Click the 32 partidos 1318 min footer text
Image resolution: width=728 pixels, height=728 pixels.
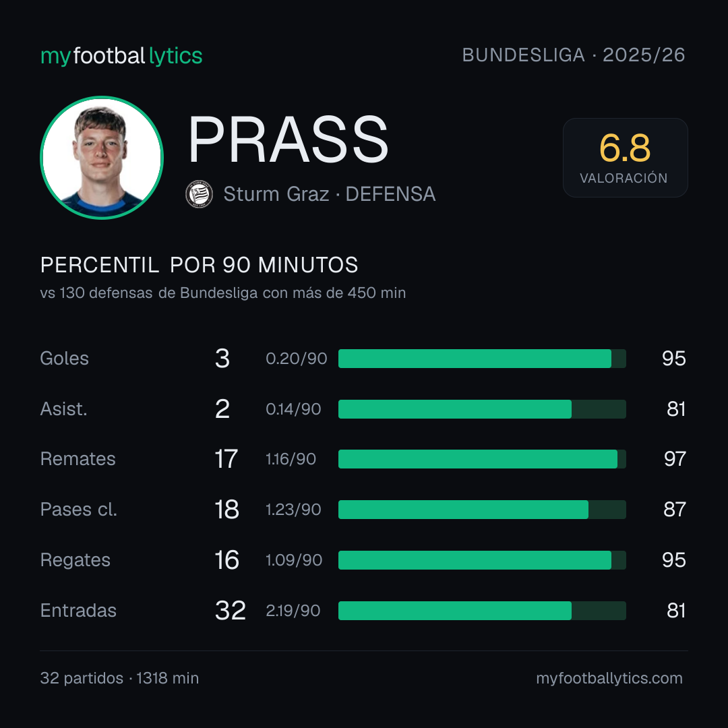pos(120,678)
